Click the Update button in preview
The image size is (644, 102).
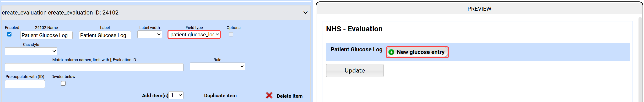pyautogui.click(x=355, y=70)
